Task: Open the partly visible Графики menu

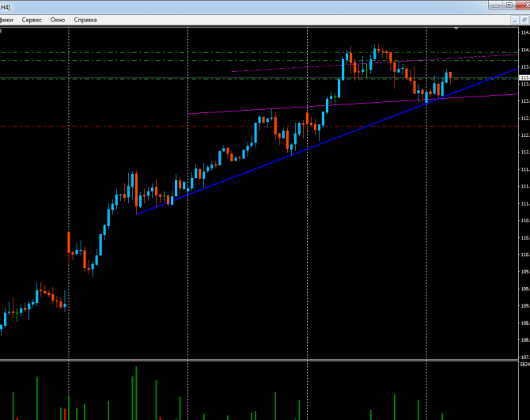Action: 6,20
